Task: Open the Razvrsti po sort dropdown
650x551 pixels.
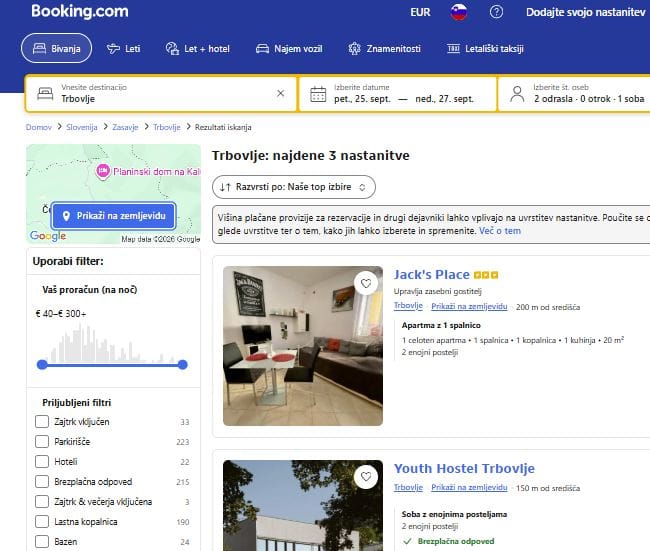Action: pyautogui.click(x=294, y=187)
